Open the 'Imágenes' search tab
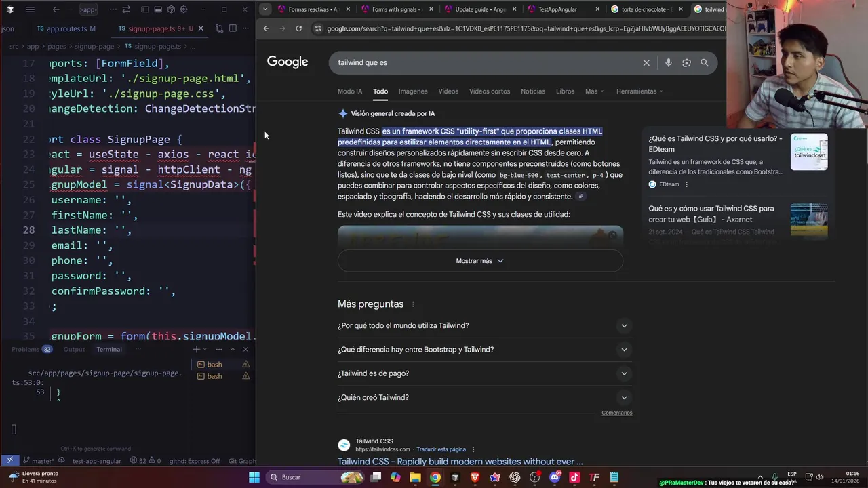The height and width of the screenshot is (488, 868). tap(413, 91)
